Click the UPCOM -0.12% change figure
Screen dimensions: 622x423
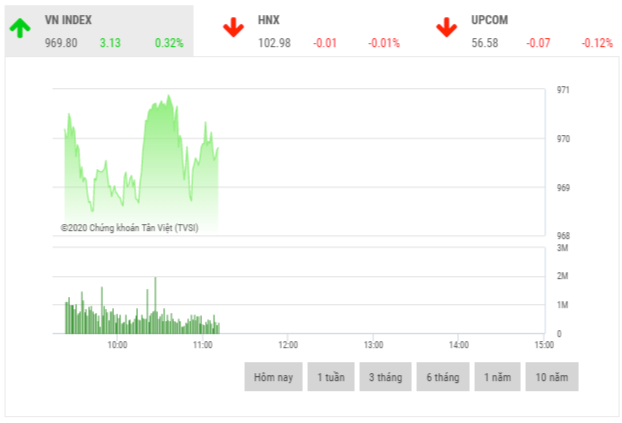(x=597, y=43)
